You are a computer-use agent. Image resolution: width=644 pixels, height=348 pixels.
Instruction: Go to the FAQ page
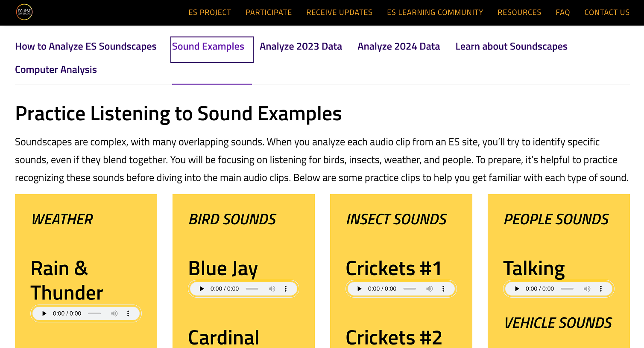tap(563, 12)
